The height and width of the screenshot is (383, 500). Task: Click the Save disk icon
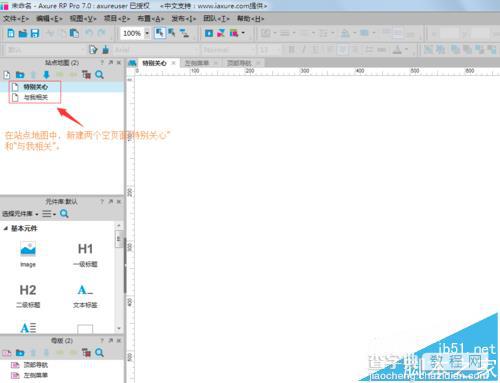coord(35,33)
